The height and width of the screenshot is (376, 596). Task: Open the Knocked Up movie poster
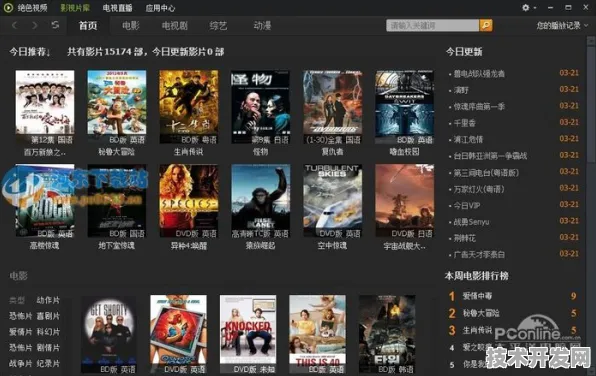point(248,334)
